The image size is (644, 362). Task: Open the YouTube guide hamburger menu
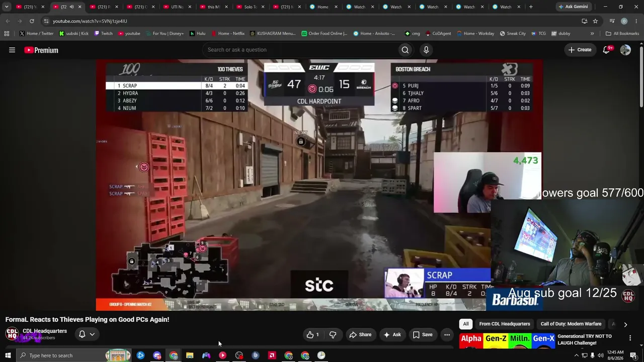click(12, 50)
